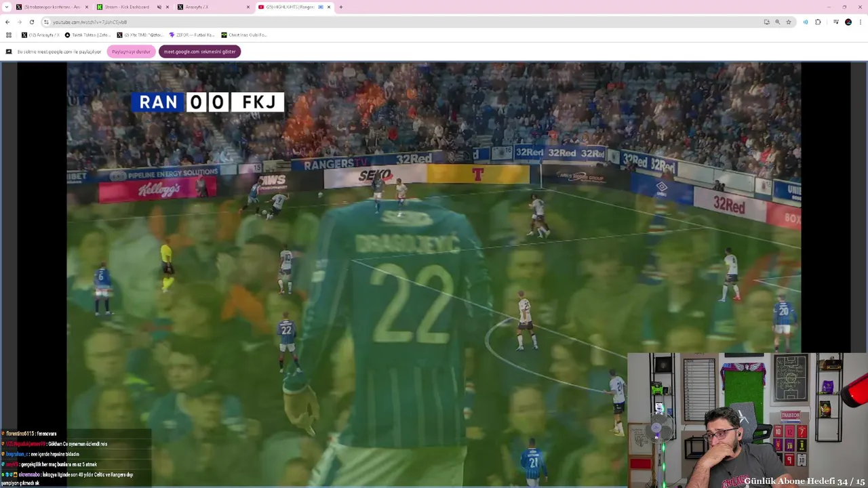Open the bookmarks apps grid icon
This screenshot has height=488, width=868.
[x=9, y=35]
